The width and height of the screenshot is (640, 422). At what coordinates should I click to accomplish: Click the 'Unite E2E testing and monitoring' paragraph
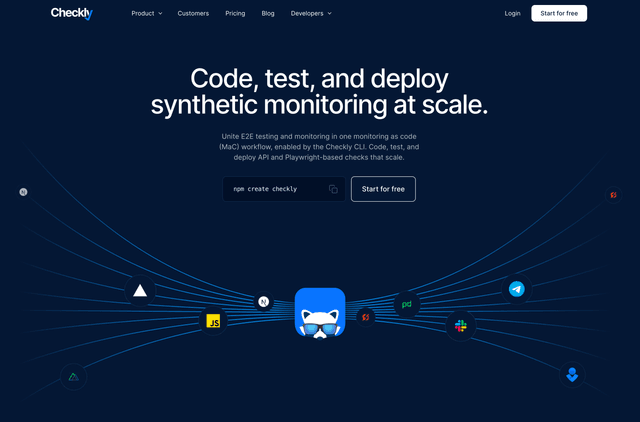(319, 147)
